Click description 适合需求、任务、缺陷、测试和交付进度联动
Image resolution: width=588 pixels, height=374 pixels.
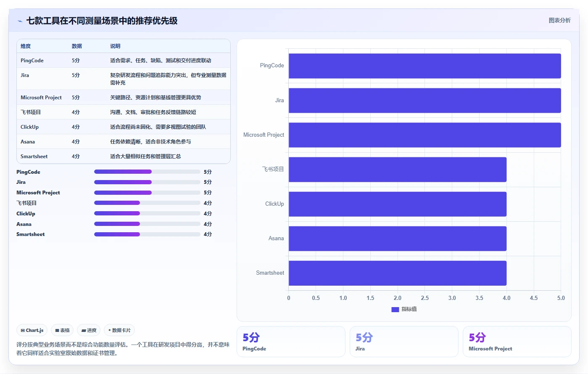[x=161, y=61]
